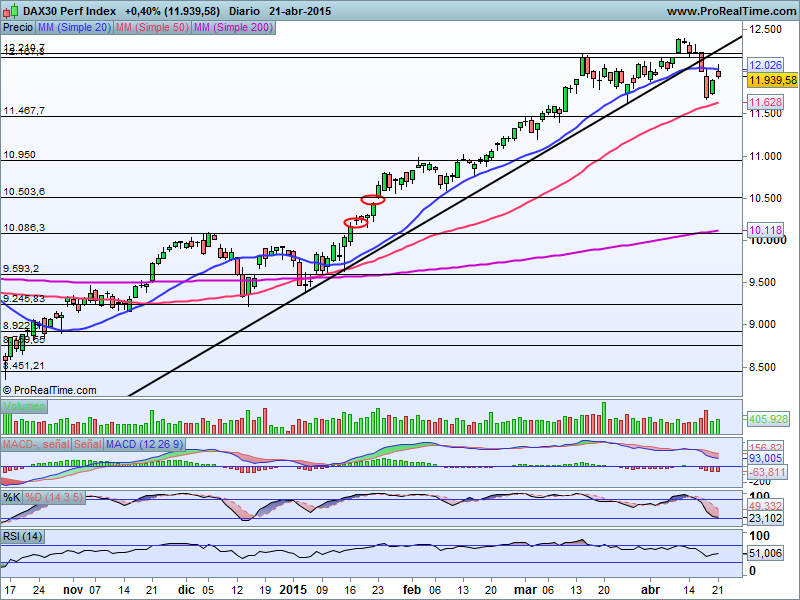Click the 9.593,2 horizontal level label
800x600 pixels.
21,268
